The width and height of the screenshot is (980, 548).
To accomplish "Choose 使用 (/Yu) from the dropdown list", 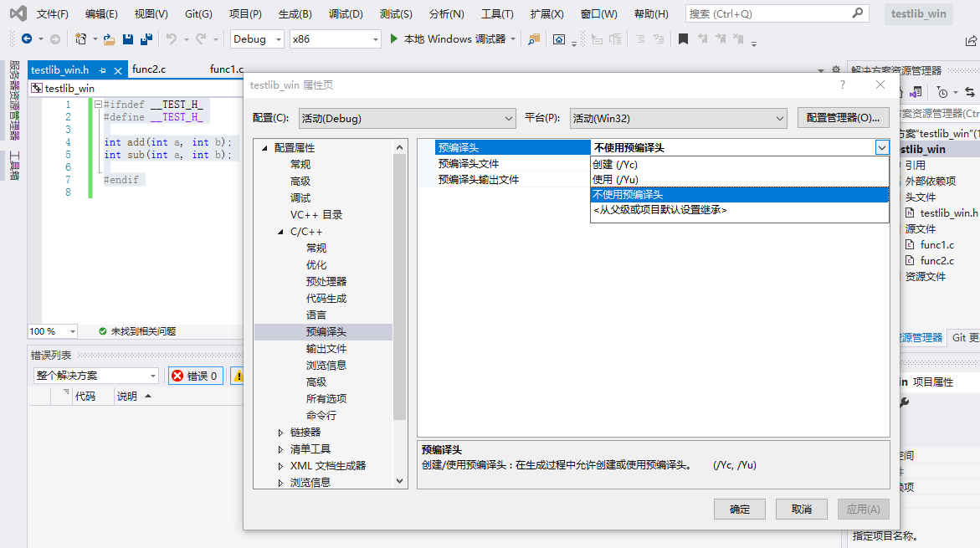I will pos(615,179).
